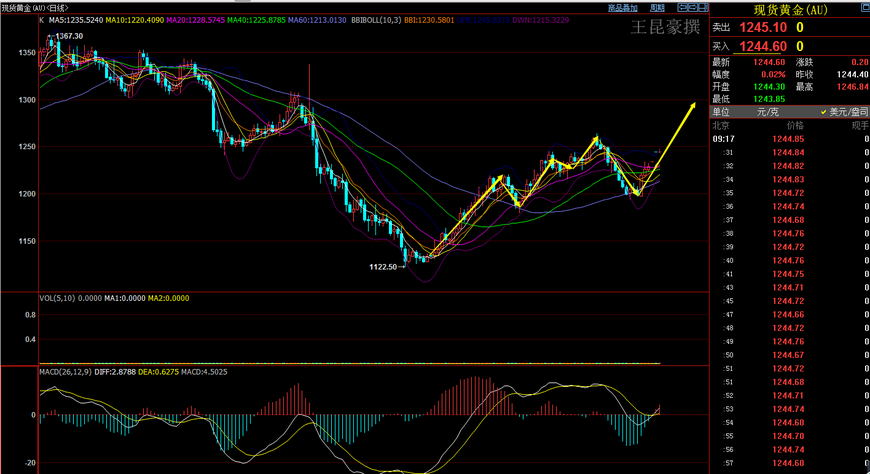
Task: Click the right-arrow icon in the chart header
Action: (x=693, y=7)
